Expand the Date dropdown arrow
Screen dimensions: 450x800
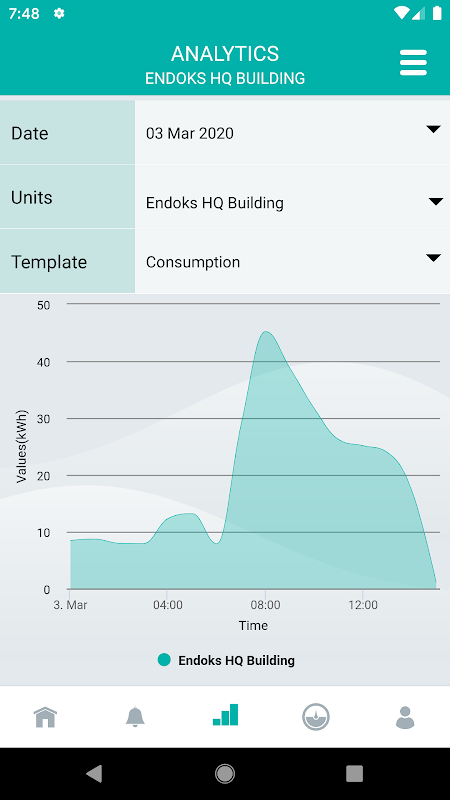pos(433,130)
